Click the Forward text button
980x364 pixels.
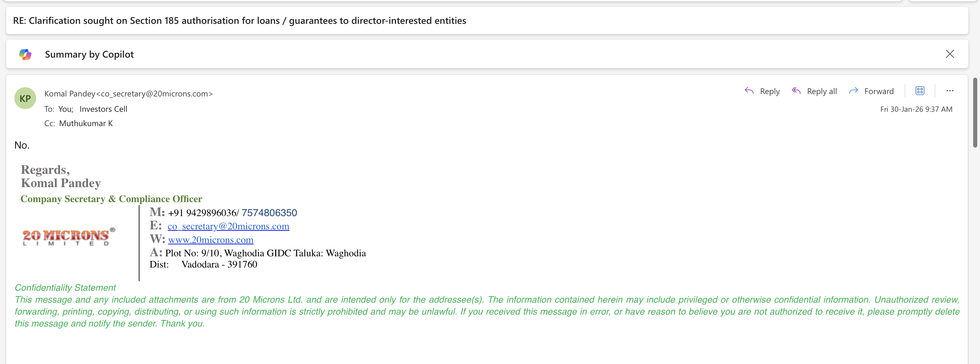click(879, 91)
